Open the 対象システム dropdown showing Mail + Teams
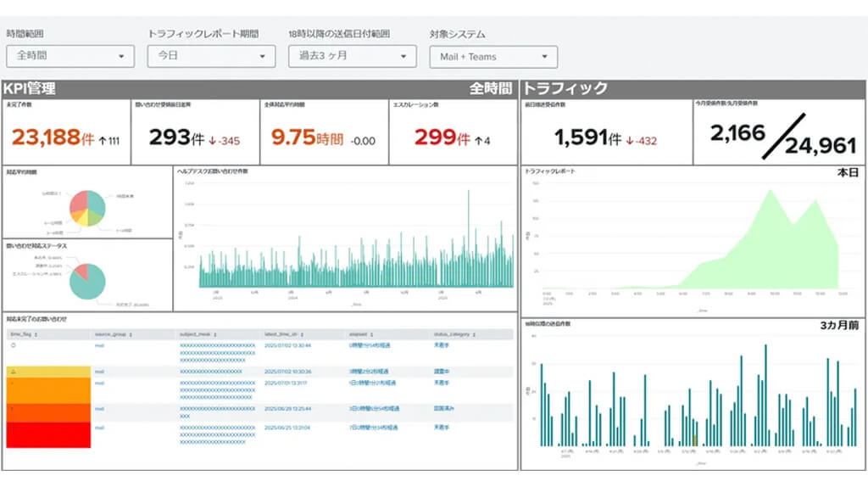Viewport: 868px width, 487px height. tap(494, 57)
